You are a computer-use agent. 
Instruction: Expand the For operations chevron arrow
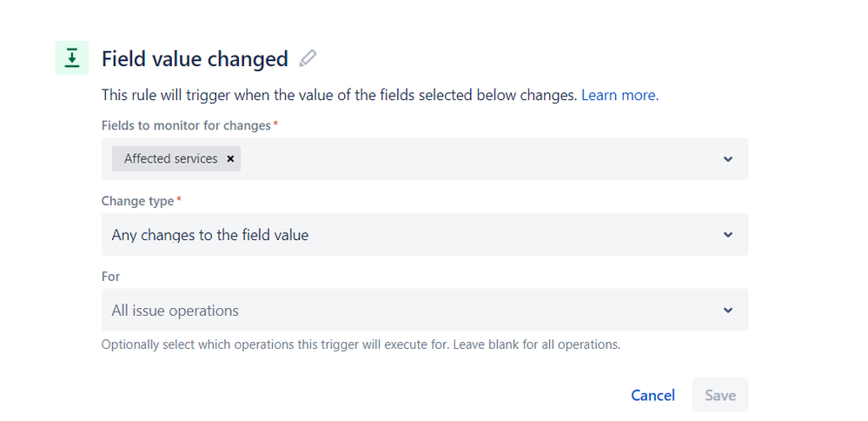point(728,311)
